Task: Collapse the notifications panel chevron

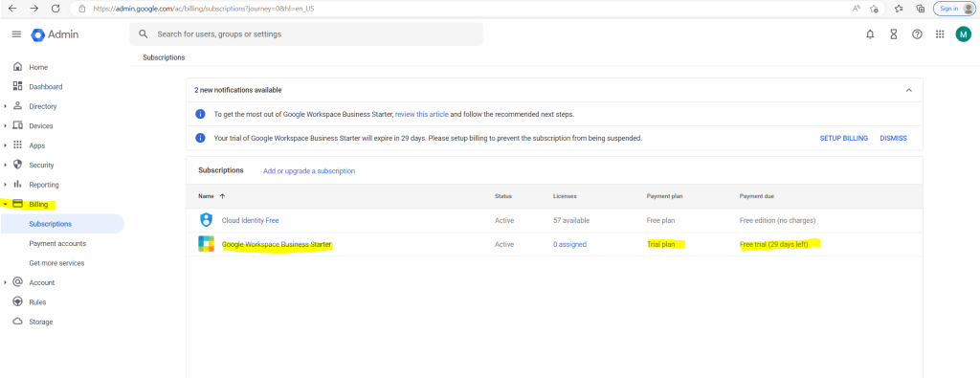Action: (x=909, y=90)
